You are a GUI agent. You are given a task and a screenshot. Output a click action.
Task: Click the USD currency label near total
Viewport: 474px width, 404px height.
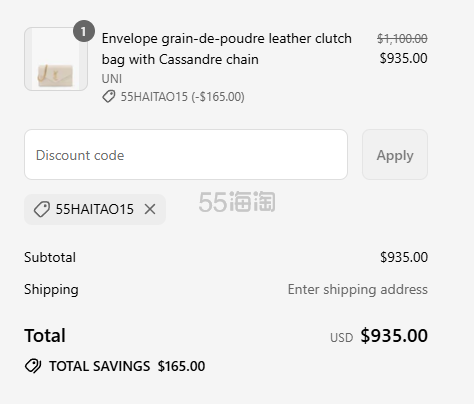click(x=341, y=338)
